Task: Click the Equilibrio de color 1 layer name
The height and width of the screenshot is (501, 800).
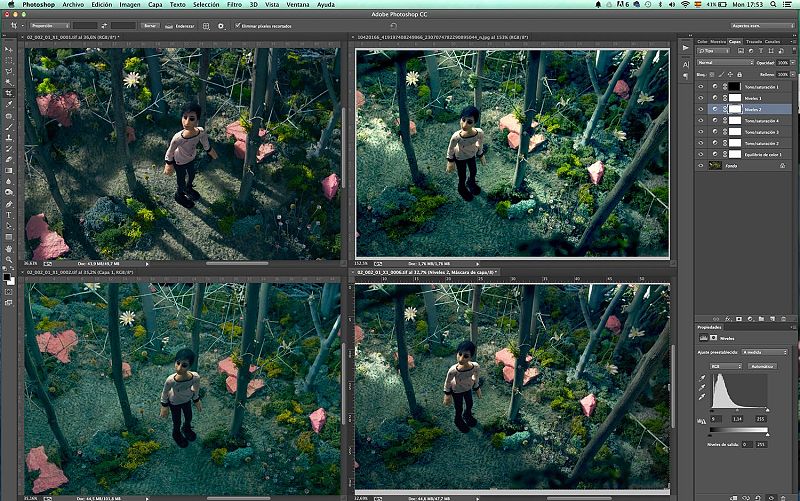Action: pos(763,155)
